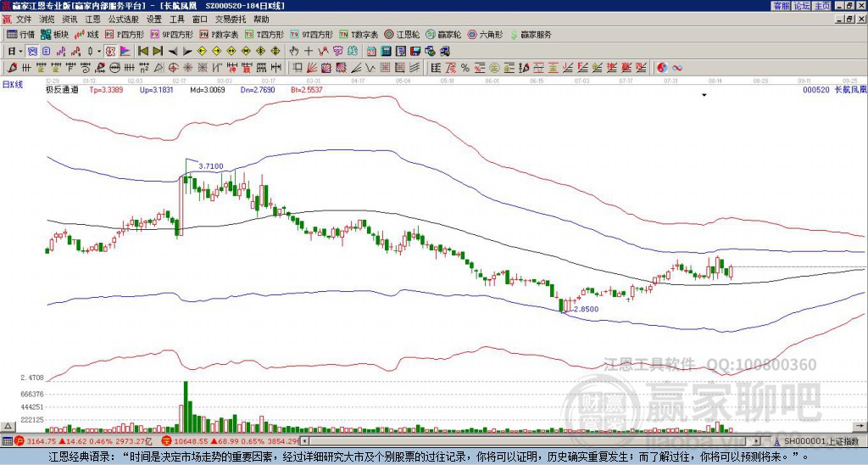
Task: Open the 9T四方形 tool
Action: pos(311,34)
